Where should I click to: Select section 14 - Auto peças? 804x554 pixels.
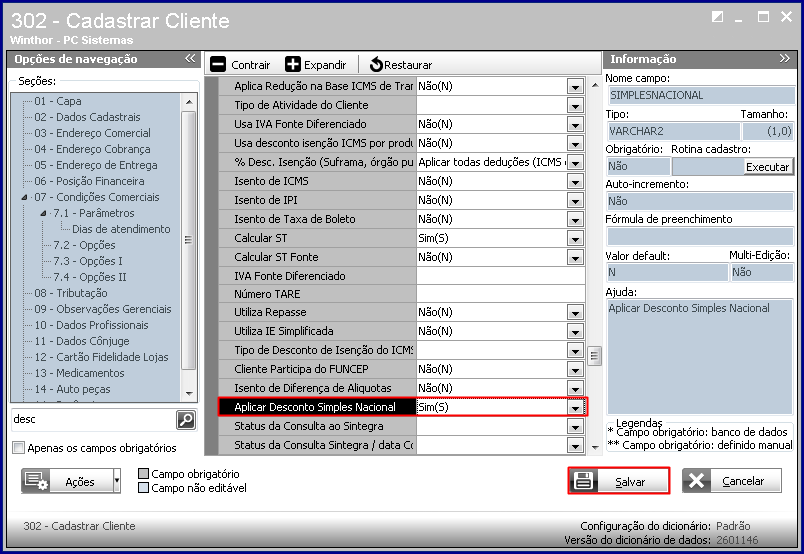click(x=72, y=389)
